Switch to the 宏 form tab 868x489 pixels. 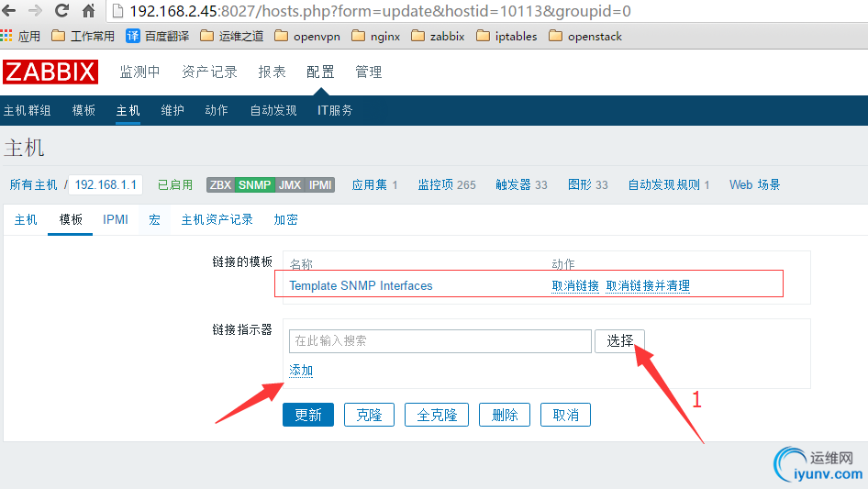pos(154,220)
